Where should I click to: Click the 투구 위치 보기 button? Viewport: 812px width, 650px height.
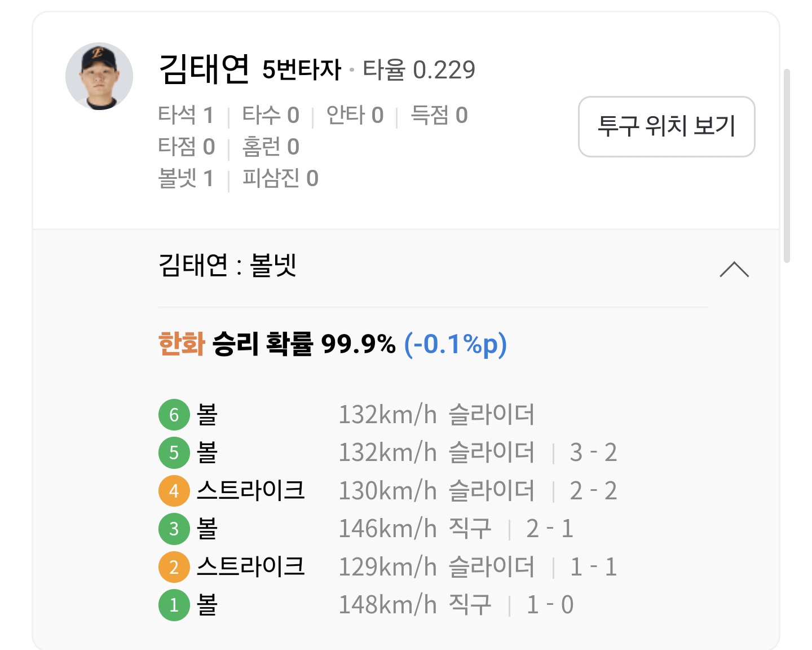click(667, 126)
